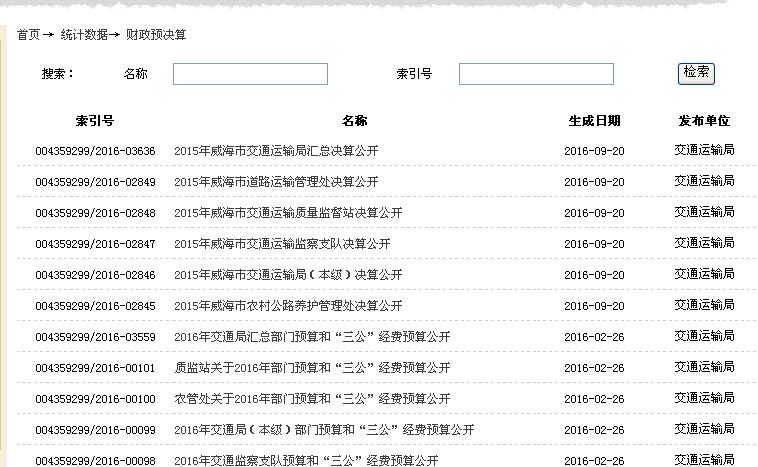Open 2015年威海市交通运输局汇总决算公开
Viewport: 758px width, 467px height.
[x=276, y=151]
